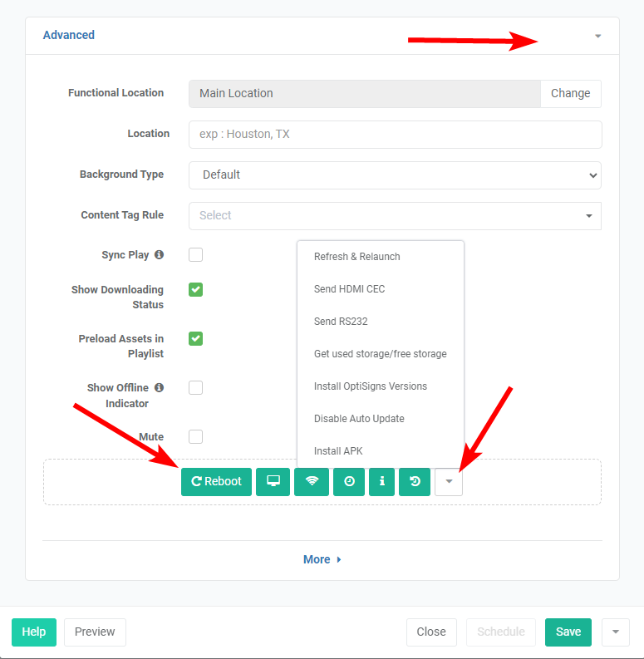Click the info "i" icon button
644x659 pixels.
click(x=381, y=482)
